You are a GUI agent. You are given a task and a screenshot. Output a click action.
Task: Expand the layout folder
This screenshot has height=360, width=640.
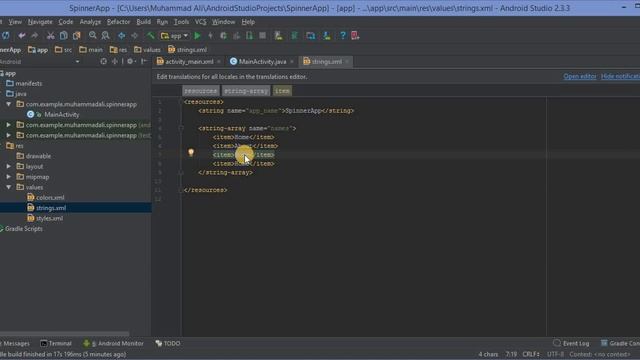click(9, 167)
